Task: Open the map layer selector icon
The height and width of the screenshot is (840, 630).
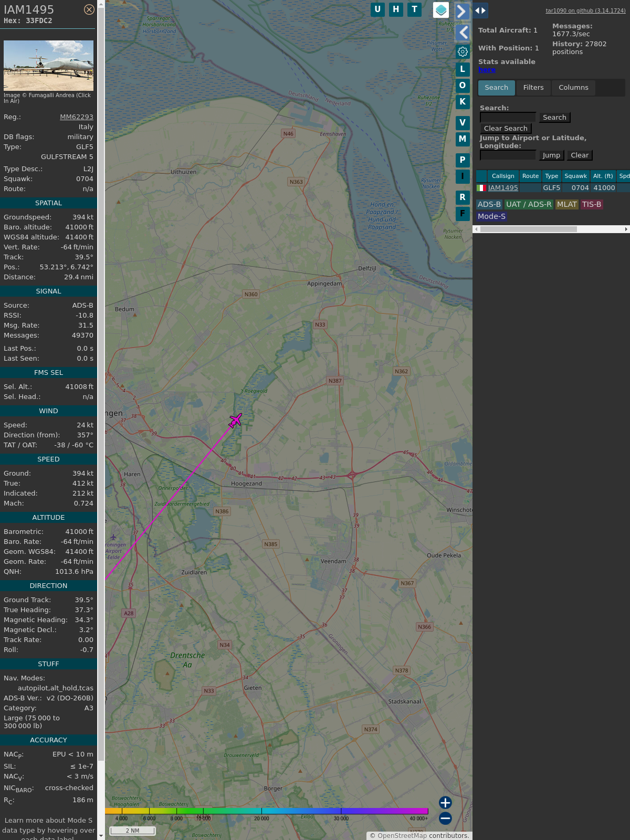Action: pos(441,10)
